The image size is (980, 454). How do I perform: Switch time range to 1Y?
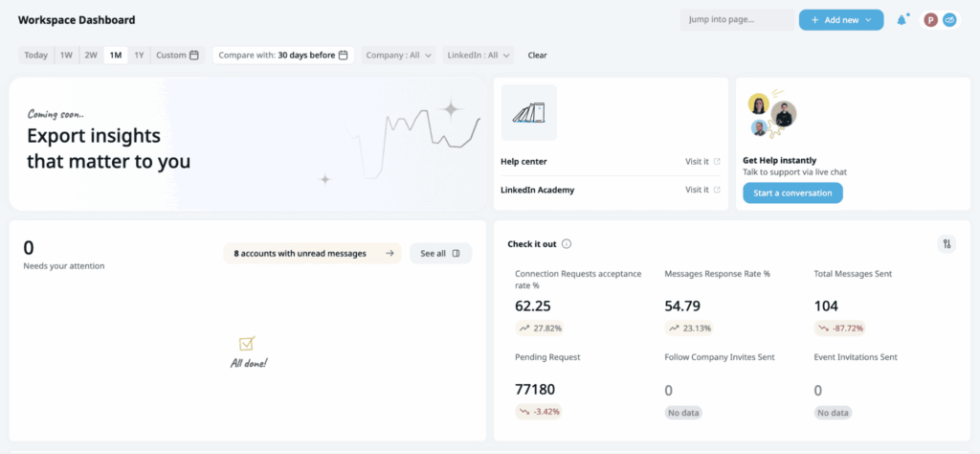(139, 56)
